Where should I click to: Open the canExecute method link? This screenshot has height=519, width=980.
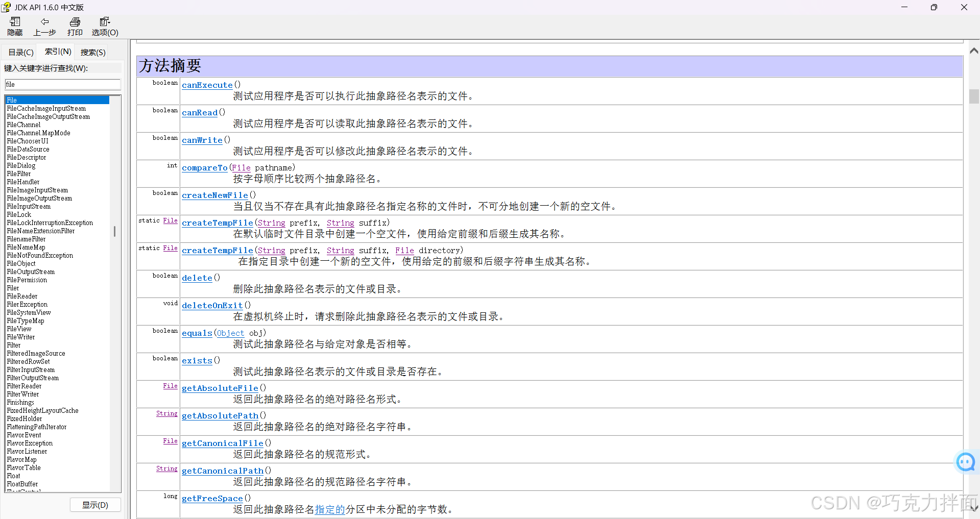point(207,85)
